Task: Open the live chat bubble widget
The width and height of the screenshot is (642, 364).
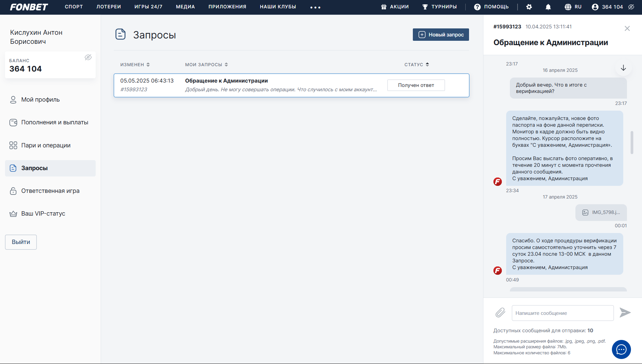Action: [x=621, y=350]
